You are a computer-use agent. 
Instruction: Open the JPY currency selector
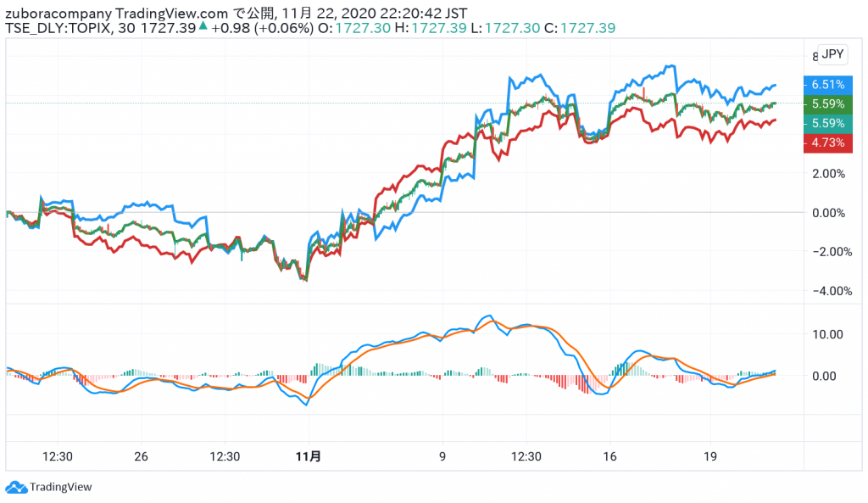click(832, 54)
